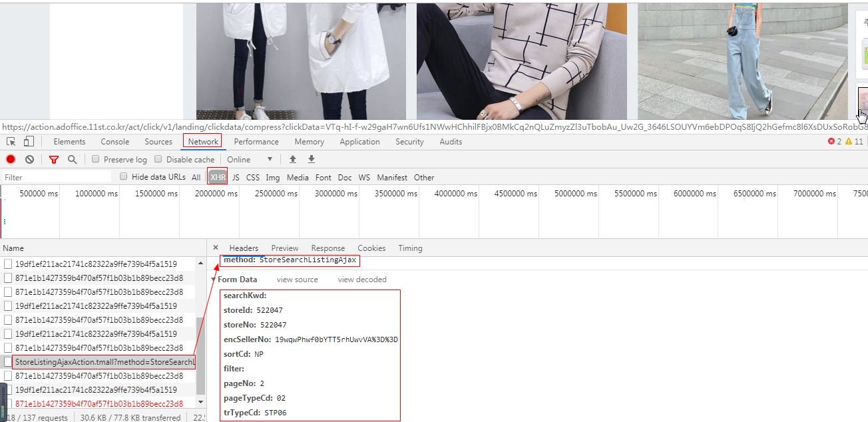Open the network search panel

(71, 159)
